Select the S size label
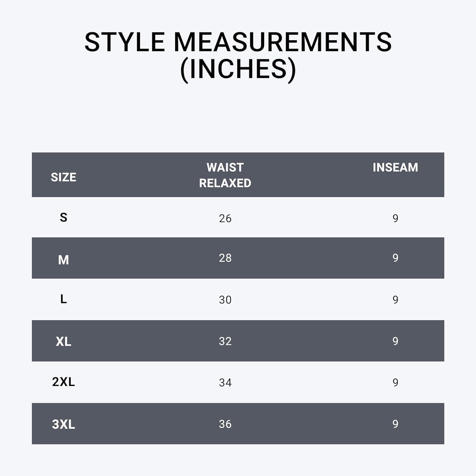 click(63, 217)
